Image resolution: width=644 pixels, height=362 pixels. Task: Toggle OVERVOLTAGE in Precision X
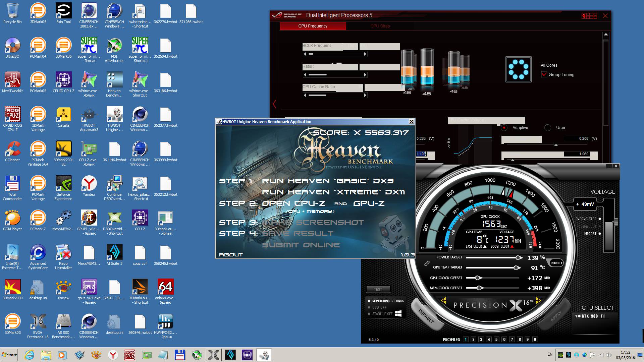[600, 219]
